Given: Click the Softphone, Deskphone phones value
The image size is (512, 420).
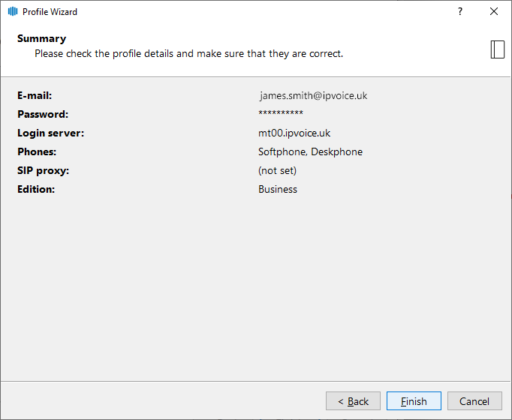Looking at the screenshot, I should [310, 152].
